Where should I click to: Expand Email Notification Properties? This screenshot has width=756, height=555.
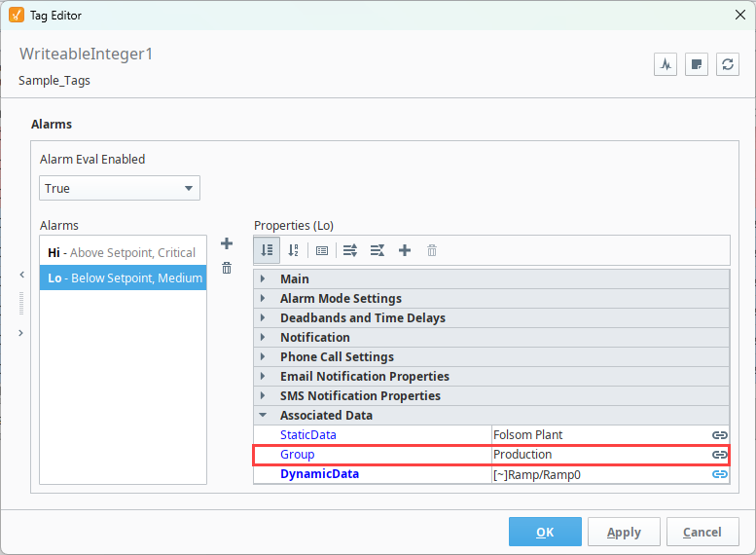click(263, 376)
